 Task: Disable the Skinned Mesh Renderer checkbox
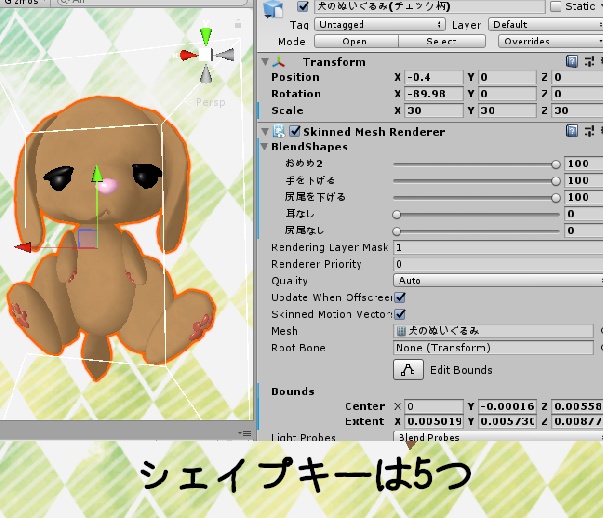coord(295,131)
